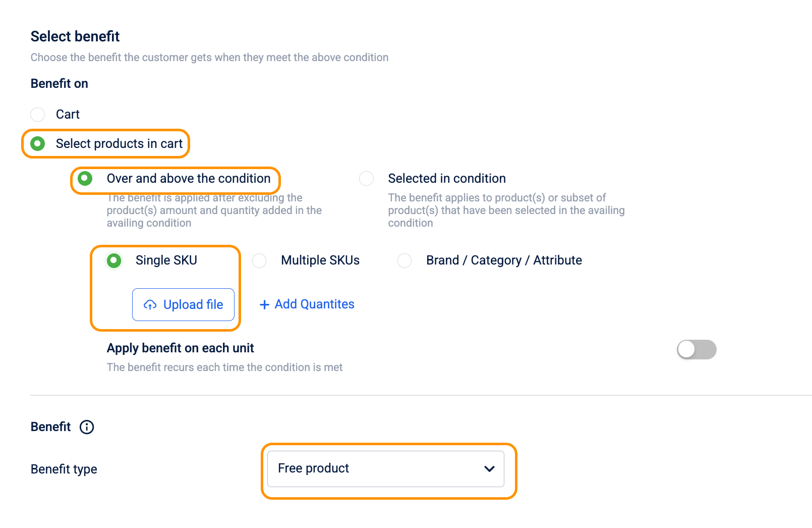The width and height of the screenshot is (812, 528).
Task: Select Brand / Category / Attribute option
Action: pyautogui.click(x=404, y=260)
